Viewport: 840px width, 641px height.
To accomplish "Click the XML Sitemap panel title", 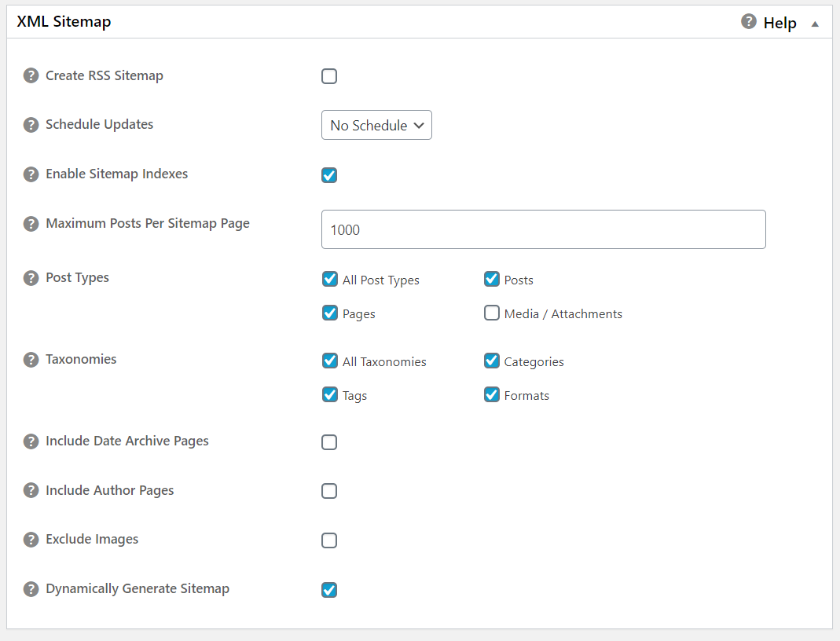I will point(64,21).
